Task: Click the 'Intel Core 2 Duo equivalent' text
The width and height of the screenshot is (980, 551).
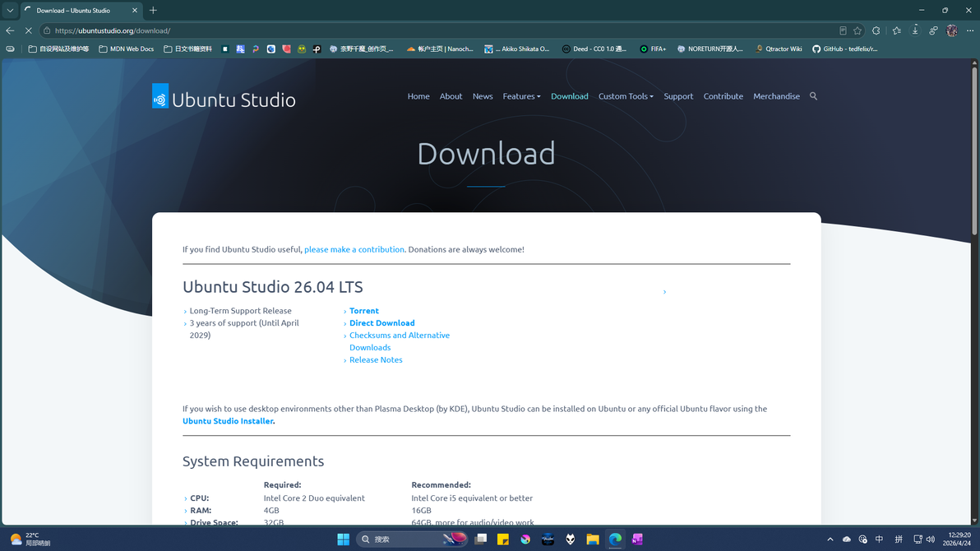Action: point(314,498)
